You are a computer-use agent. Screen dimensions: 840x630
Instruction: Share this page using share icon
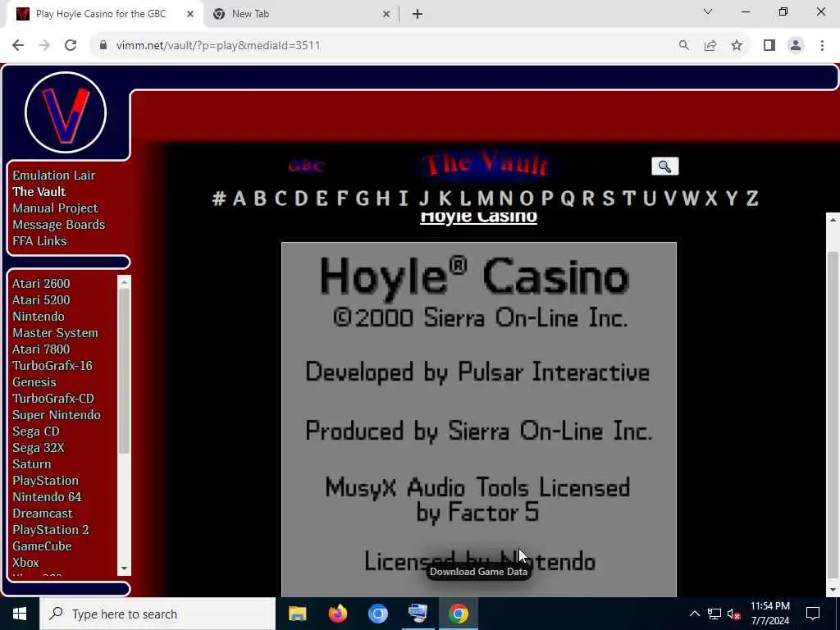click(710, 46)
